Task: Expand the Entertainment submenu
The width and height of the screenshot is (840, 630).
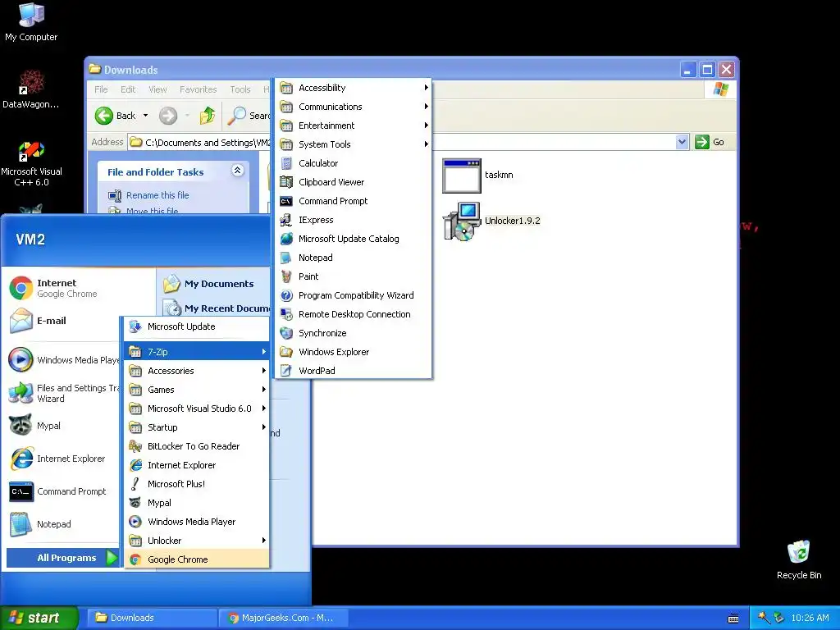Action: point(353,126)
